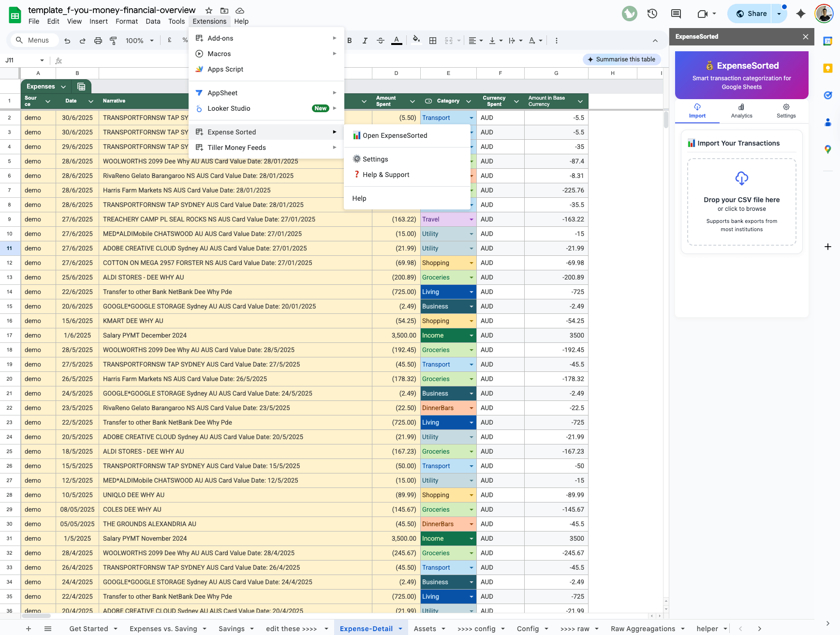Switch to the Analytics tab in ExpenseSorted
The image size is (840, 635).
741,111
